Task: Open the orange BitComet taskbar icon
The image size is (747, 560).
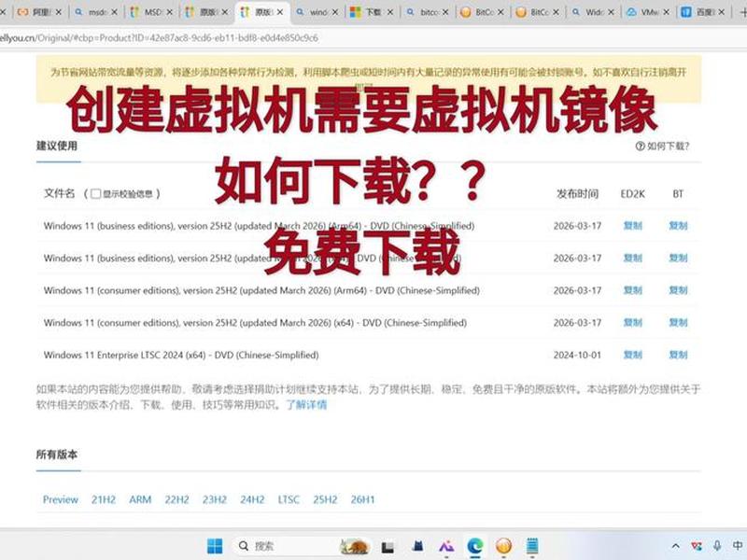Action: [503, 546]
